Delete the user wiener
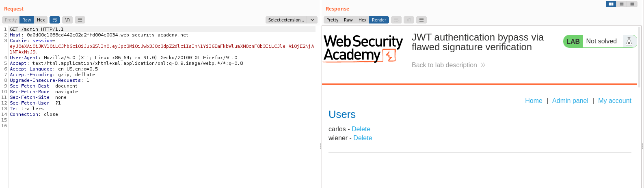The width and height of the screenshot is (644, 188). [x=363, y=138]
